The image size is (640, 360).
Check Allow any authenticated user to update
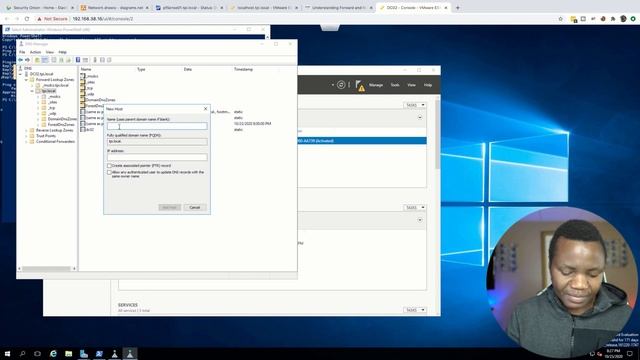109,172
